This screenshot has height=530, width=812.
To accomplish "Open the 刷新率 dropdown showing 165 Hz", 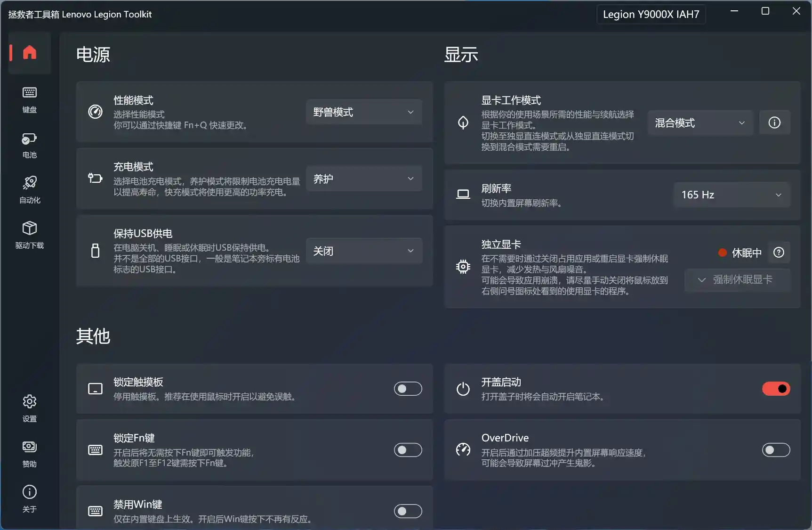I will click(732, 195).
